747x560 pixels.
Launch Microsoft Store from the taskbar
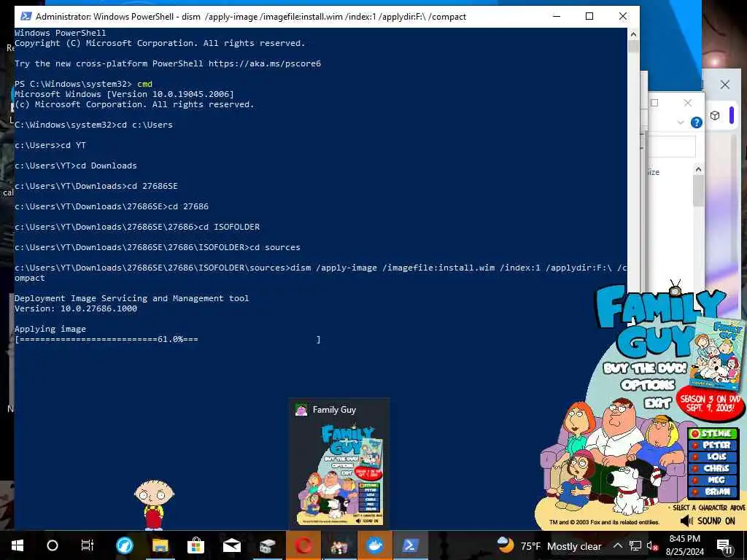(x=196, y=545)
